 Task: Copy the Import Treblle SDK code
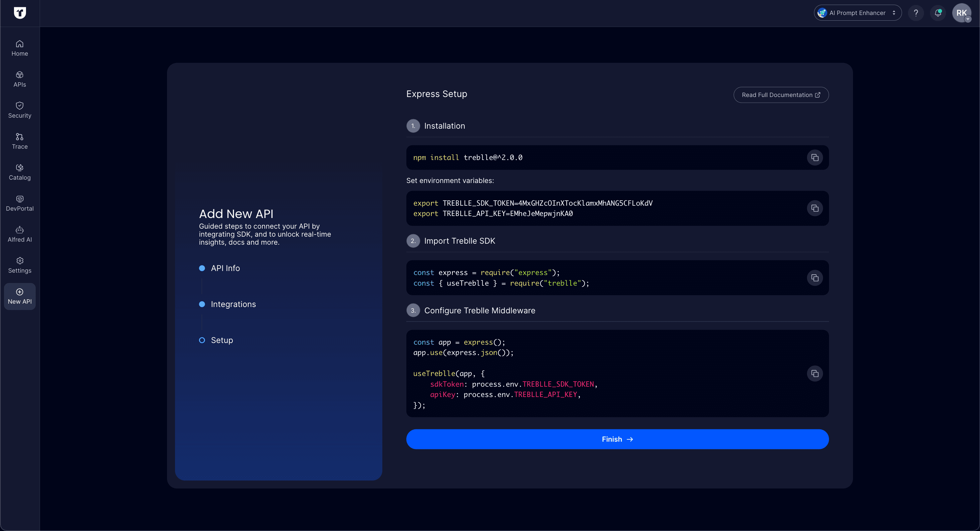[x=815, y=278]
